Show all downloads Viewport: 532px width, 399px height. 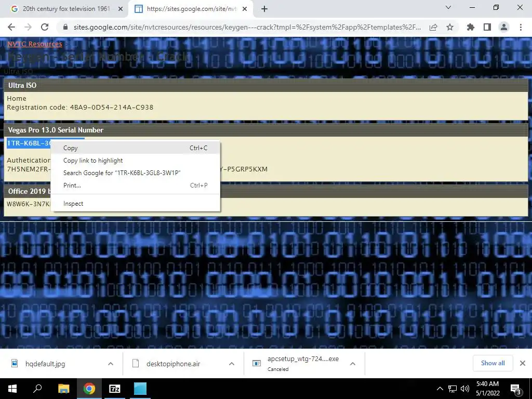click(x=493, y=363)
